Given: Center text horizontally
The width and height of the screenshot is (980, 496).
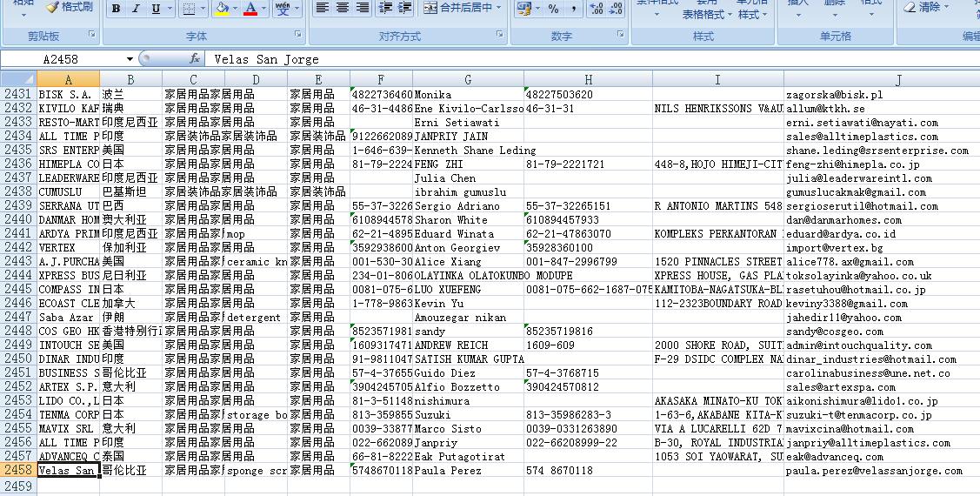Looking at the screenshot, I should click(343, 8).
